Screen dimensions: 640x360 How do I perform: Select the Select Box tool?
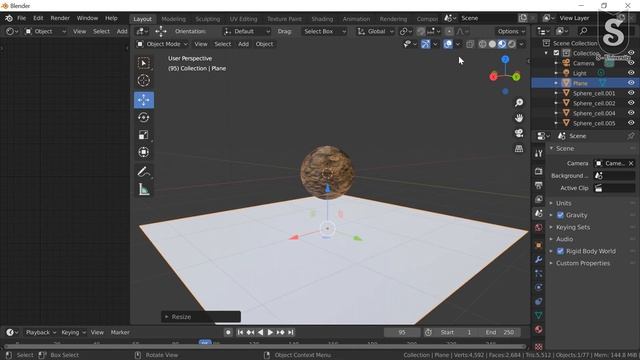click(144, 63)
